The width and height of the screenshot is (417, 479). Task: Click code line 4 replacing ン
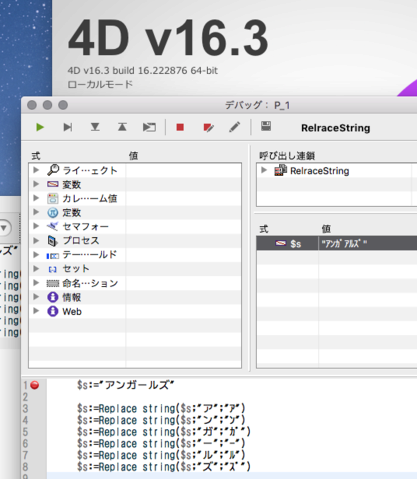pos(161,420)
